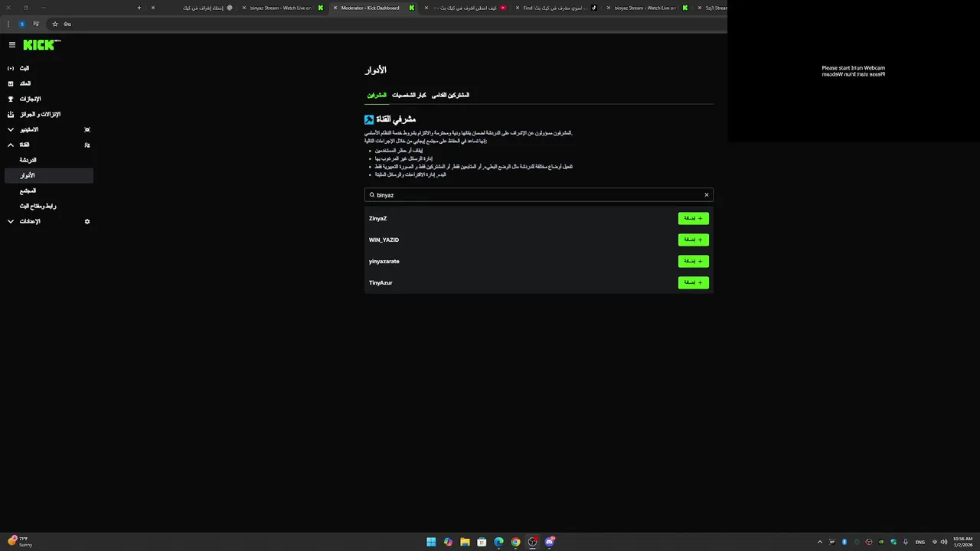Expand the الإعدادات settings chevron

point(11,221)
